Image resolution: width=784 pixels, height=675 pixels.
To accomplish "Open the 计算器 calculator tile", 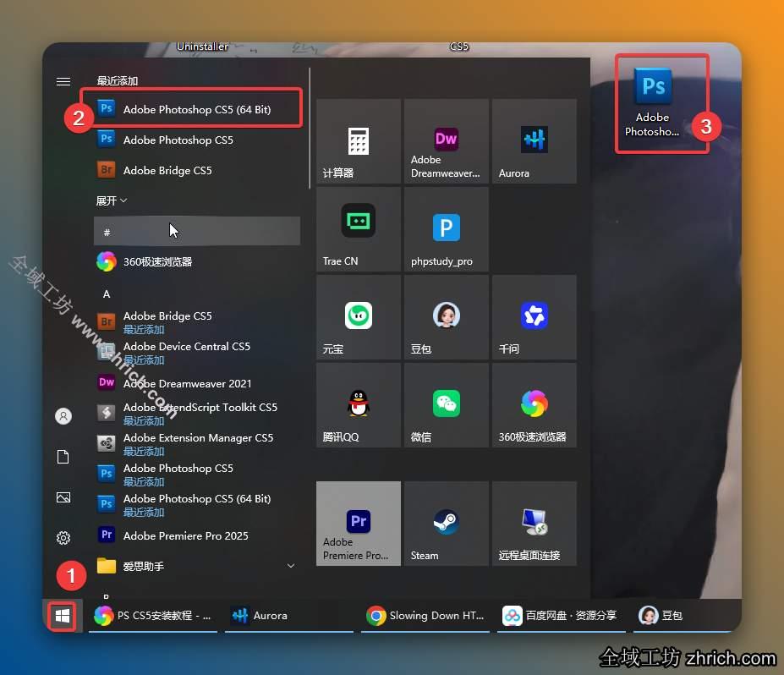I will (359, 141).
